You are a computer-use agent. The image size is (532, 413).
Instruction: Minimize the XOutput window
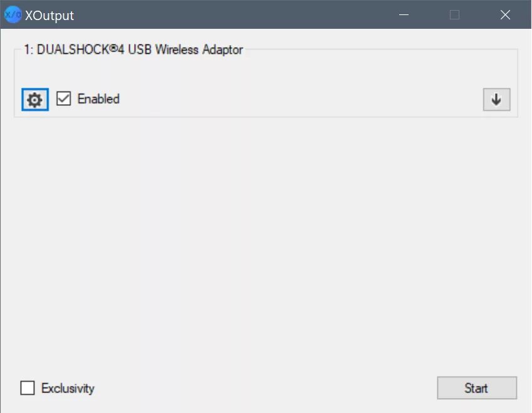click(x=404, y=14)
